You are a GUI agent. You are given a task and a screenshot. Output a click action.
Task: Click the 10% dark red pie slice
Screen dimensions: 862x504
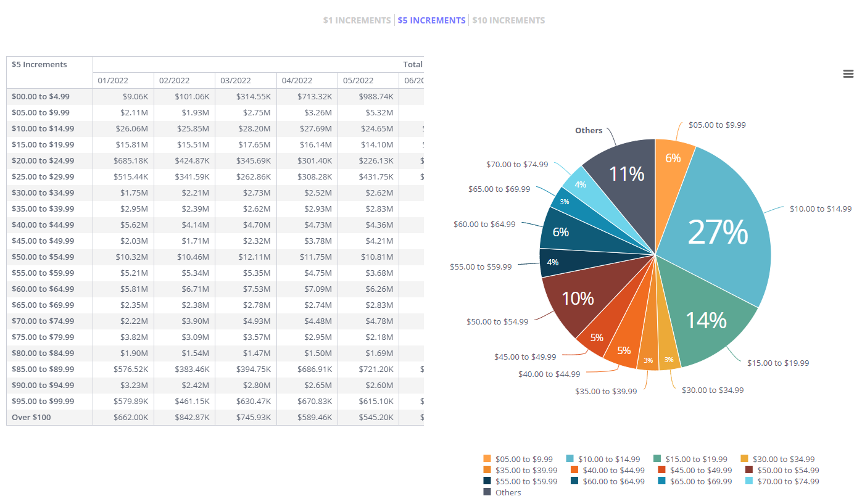pyautogui.click(x=578, y=299)
